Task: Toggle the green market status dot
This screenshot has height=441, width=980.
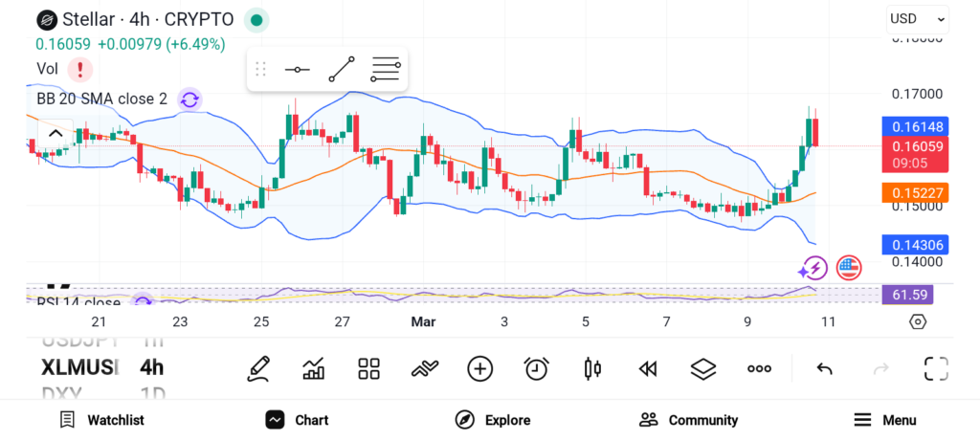Action: click(256, 19)
